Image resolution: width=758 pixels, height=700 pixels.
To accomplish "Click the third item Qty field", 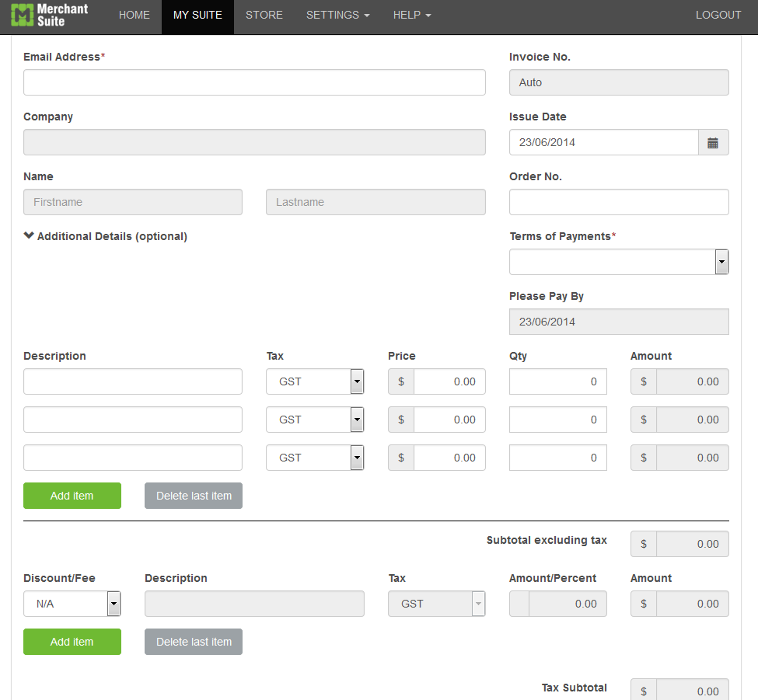I will click(x=558, y=458).
